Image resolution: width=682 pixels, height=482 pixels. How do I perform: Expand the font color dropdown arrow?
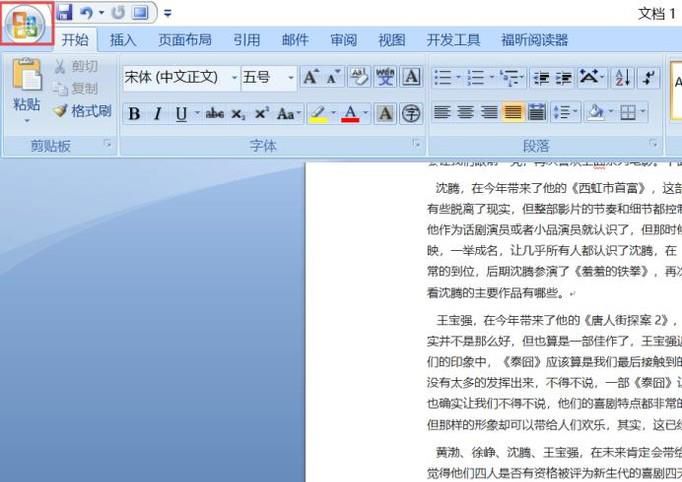(x=366, y=114)
